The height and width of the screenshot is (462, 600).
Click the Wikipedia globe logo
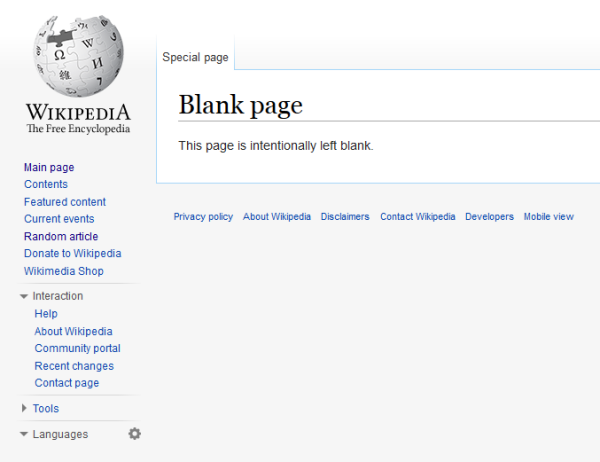[78, 57]
